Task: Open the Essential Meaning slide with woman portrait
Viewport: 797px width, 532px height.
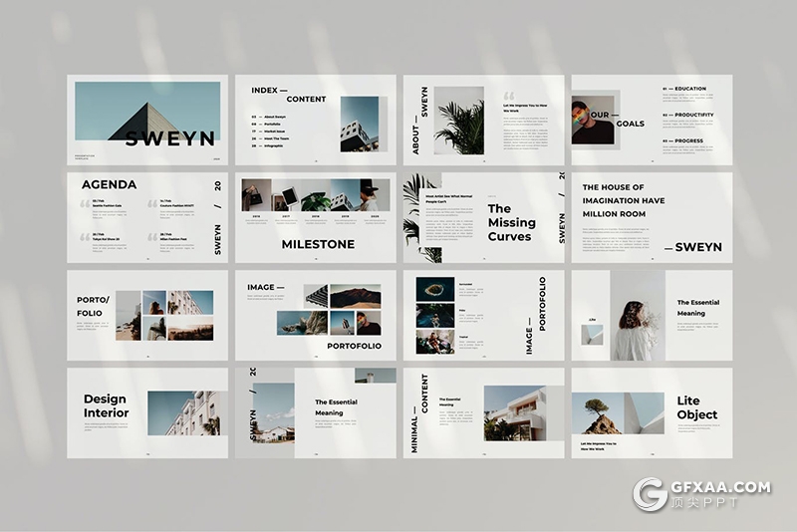Action: click(x=652, y=315)
